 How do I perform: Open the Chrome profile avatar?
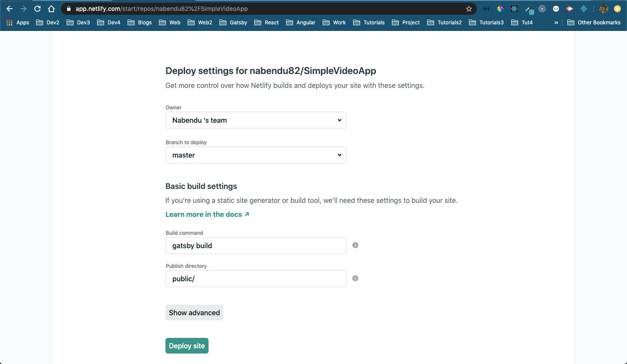click(x=603, y=9)
